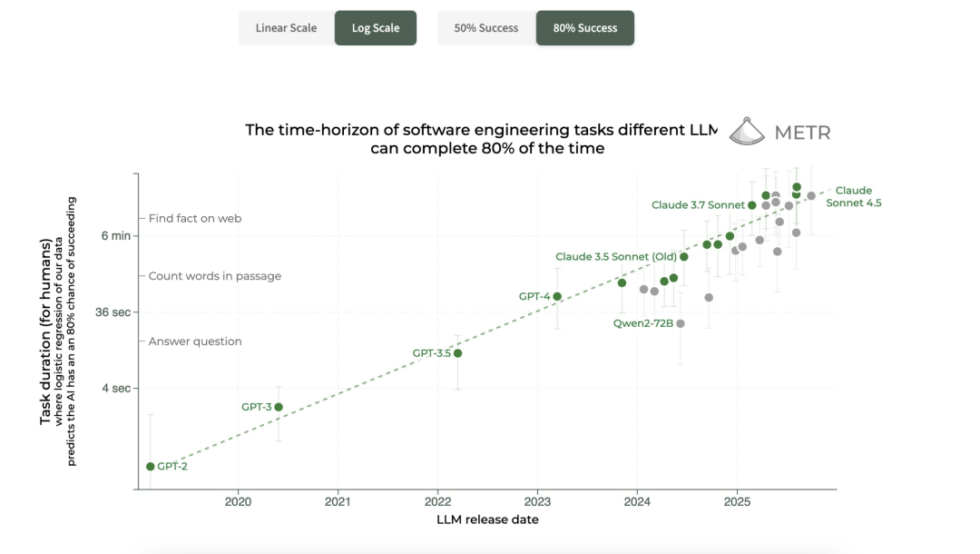Click the METR logo icon
Viewport: 980px width, 554px height.
pos(748,133)
